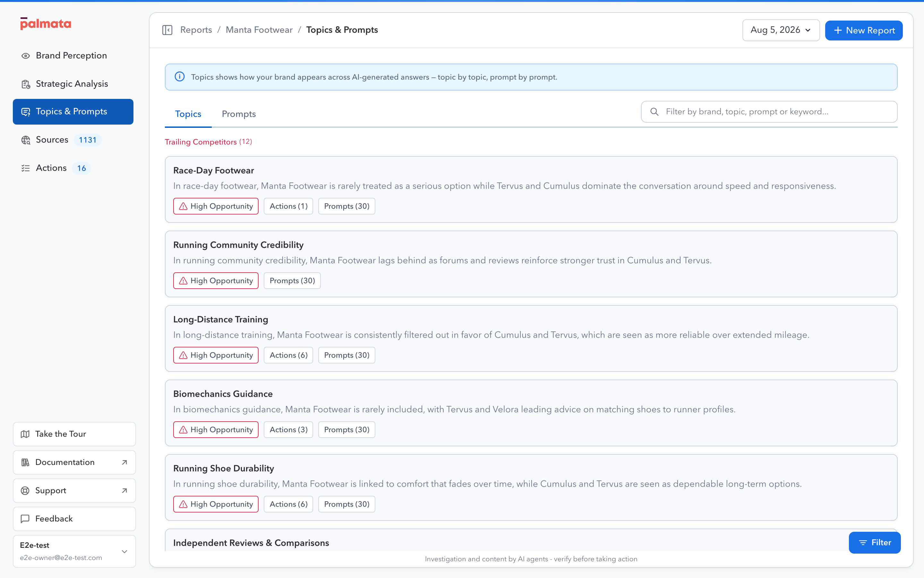Click the Strategic Analysis clipboard icon
Image resolution: width=924 pixels, height=578 pixels.
tap(26, 84)
